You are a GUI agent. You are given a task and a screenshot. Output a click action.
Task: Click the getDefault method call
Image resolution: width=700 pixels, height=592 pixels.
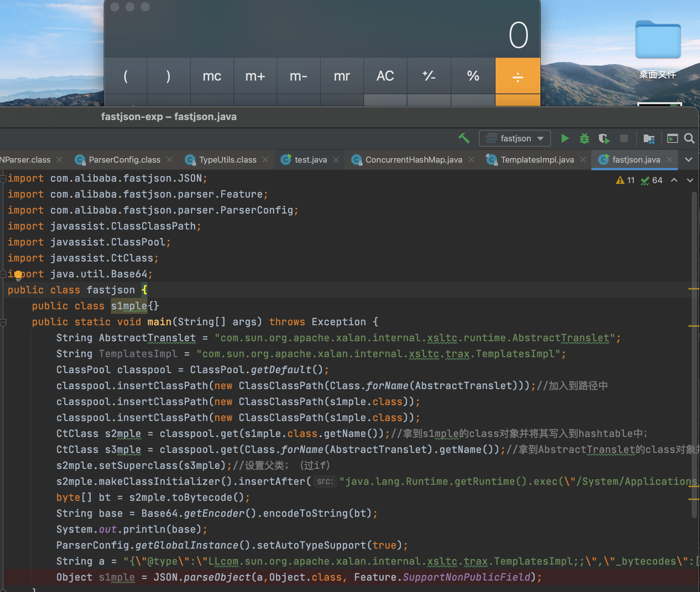(281, 370)
